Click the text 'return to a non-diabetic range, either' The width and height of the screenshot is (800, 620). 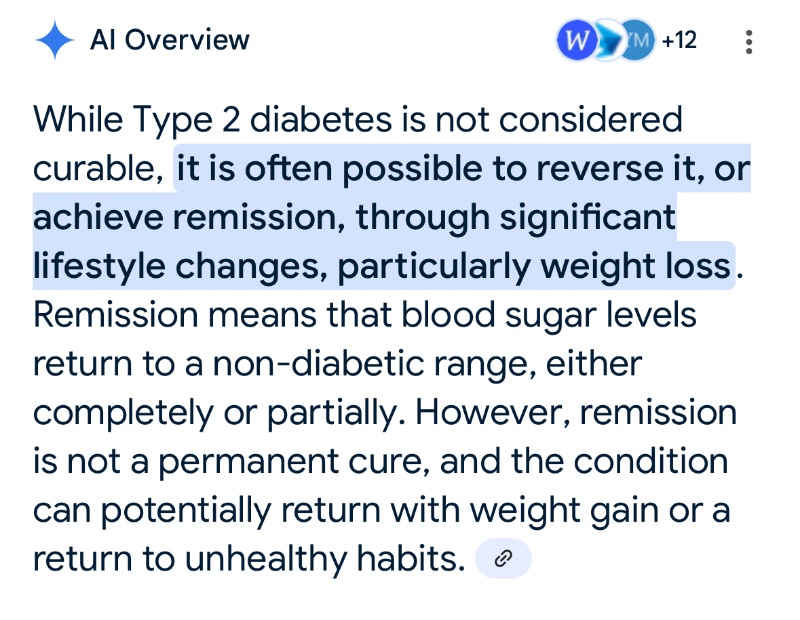click(336, 364)
